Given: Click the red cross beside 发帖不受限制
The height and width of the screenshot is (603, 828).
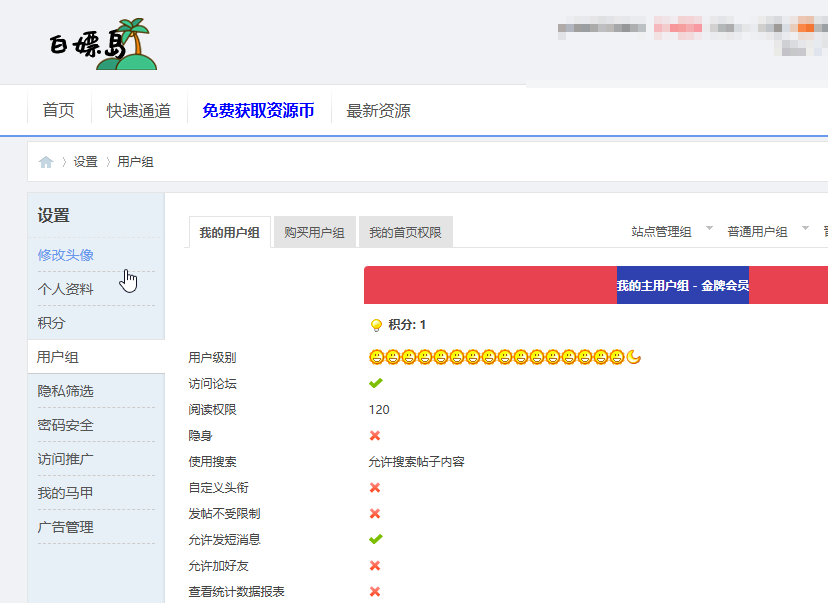Looking at the screenshot, I should tap(375, 513).
